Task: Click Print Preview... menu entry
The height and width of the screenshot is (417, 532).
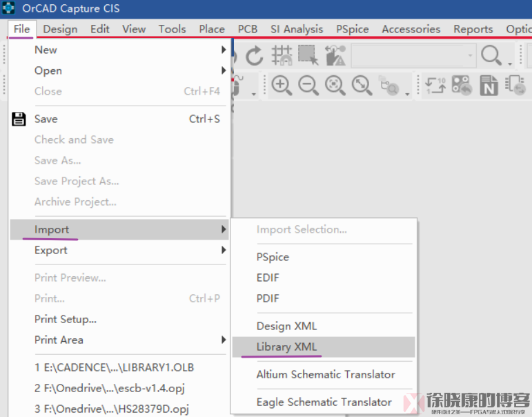Action: pos(119,278)
